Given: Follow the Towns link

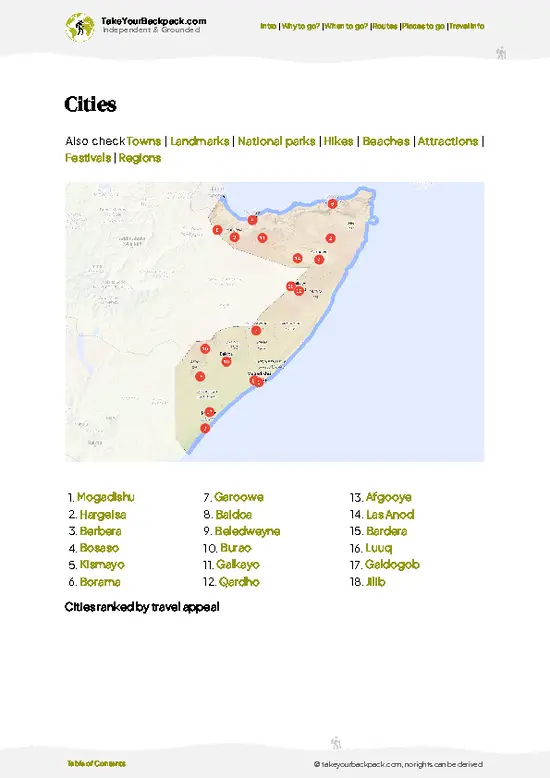Looking at the screenshot, I should coord(143,141).
